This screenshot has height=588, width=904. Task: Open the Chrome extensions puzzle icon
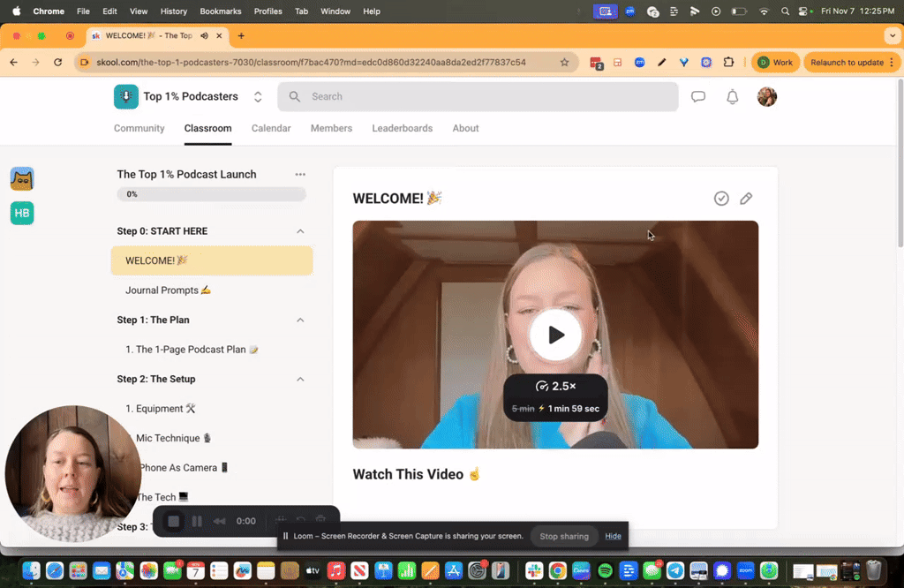[728, 63]
